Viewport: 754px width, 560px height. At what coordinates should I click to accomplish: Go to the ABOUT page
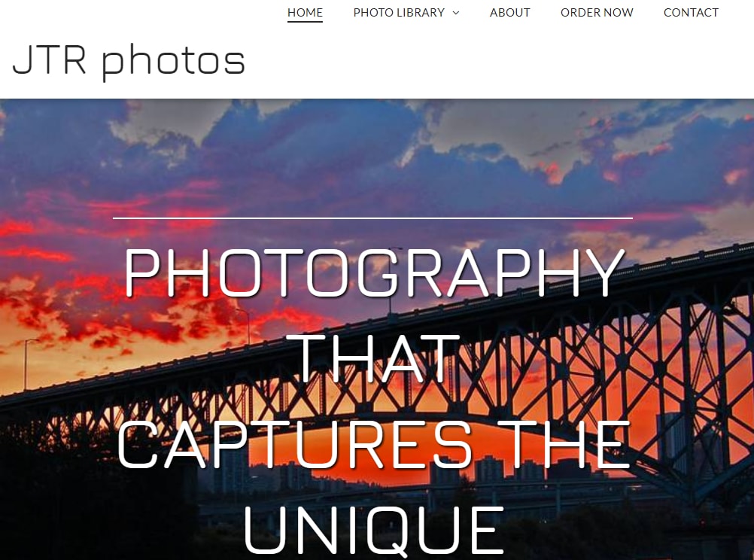pyautogui.click(x=509, y=13)
